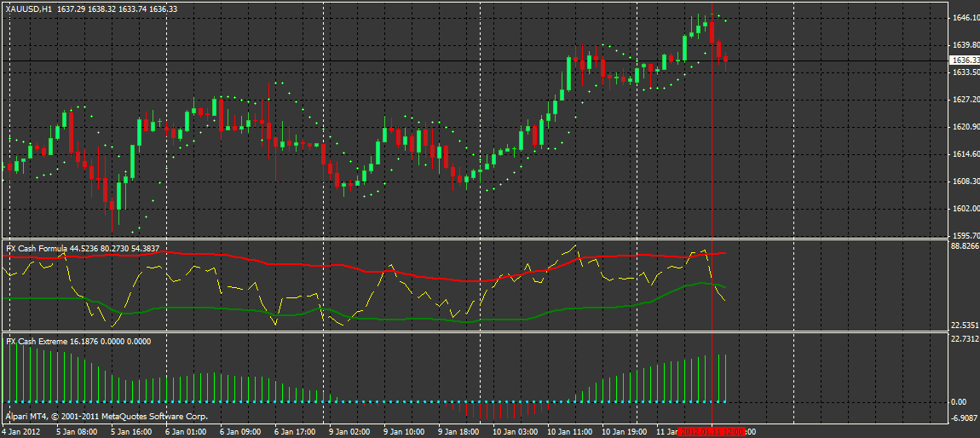Click the 10 Jan 11:00 time axis label
980x438 pixels.
pyautogui.click(x=568, y=432)
